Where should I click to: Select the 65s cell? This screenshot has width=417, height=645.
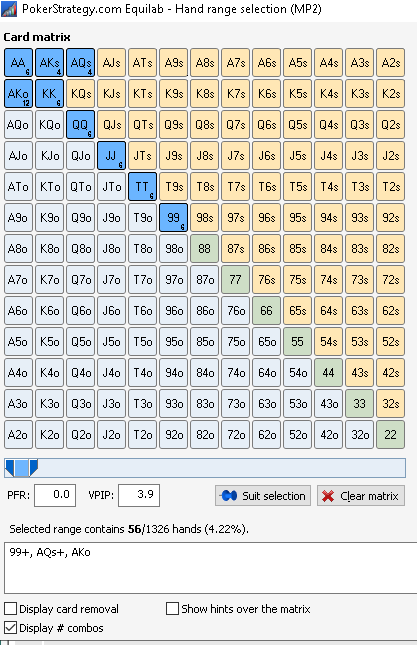pos(298,311)
